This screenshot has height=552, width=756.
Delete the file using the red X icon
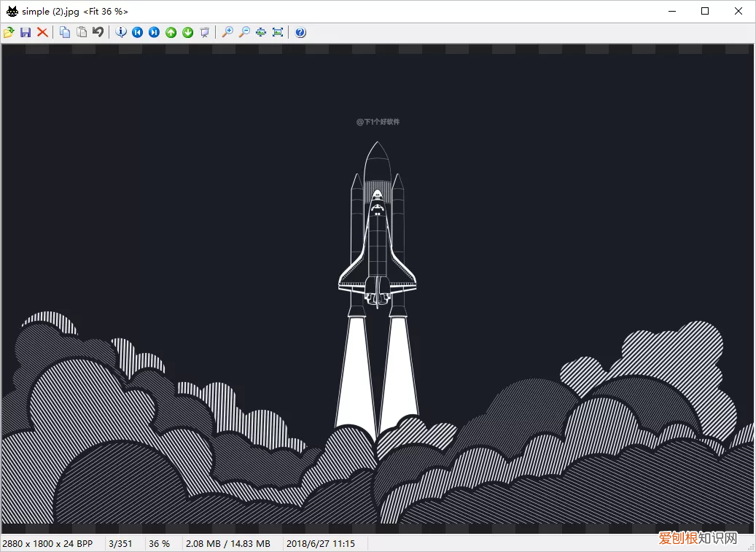click(x=42, y=32)
